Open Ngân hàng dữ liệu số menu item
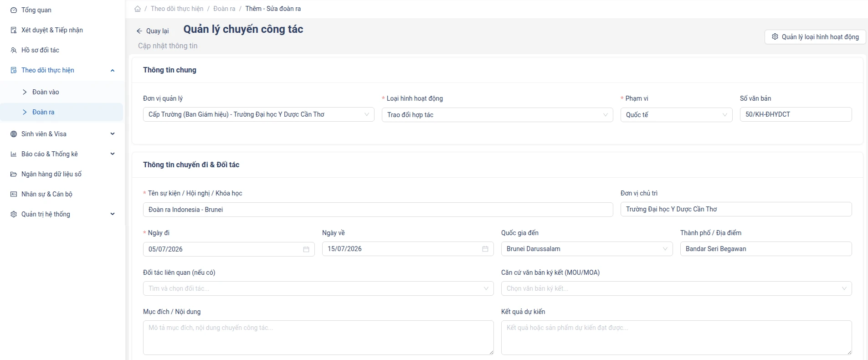The height and width of the screenshot is (360, 868). [62, 174]
